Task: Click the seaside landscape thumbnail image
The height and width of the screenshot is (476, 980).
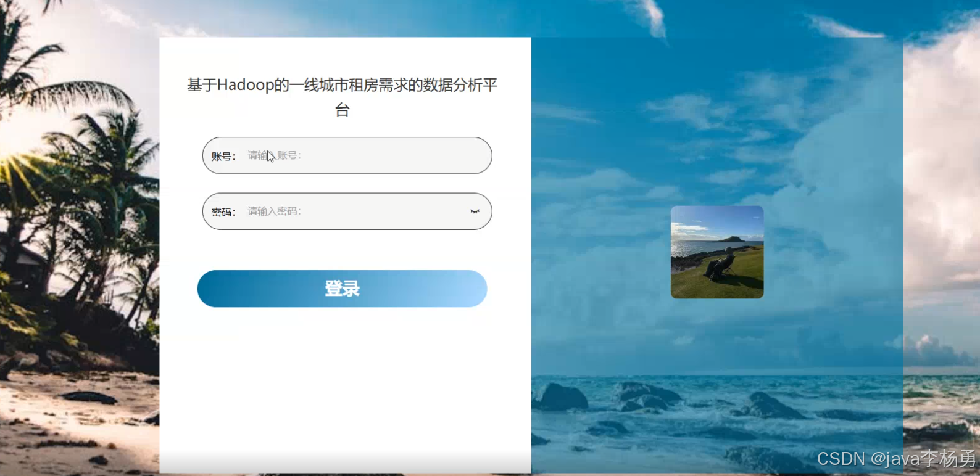Action: click(717, 252)
